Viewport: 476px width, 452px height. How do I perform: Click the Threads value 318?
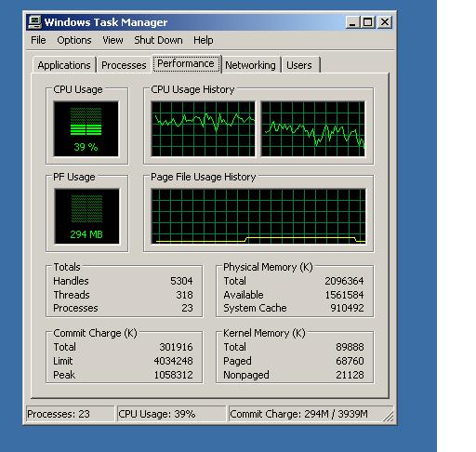184,295
